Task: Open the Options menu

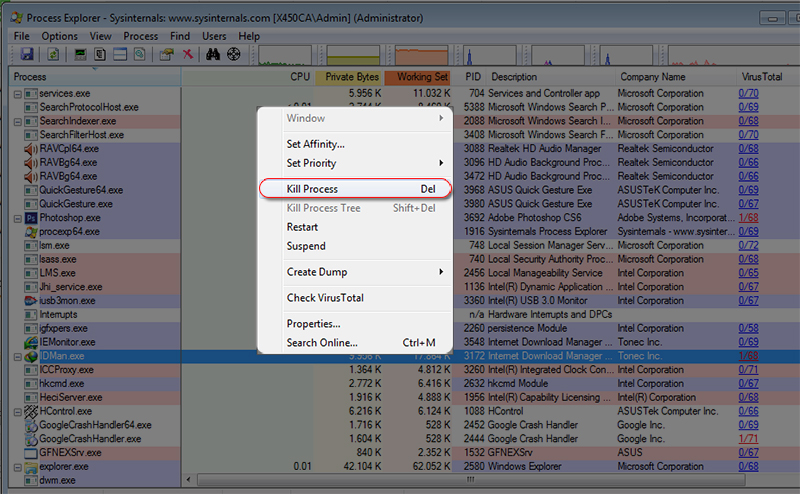Action: pos(60,36)
